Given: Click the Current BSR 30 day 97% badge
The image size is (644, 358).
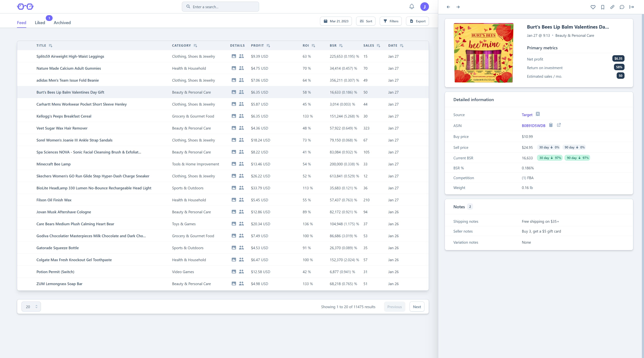Looking at the screenshot, I should pyautogui.click(x=550, y=158).
